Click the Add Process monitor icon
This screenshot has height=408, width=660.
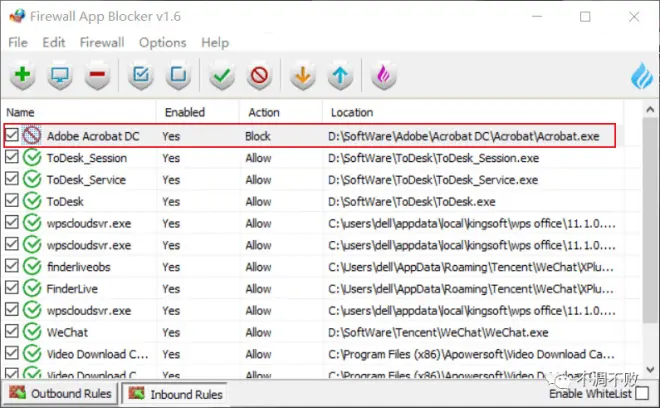tap(60, 76)
